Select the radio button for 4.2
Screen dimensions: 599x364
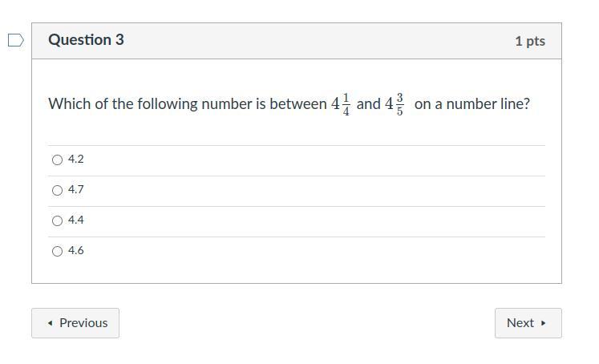(57, 160)
